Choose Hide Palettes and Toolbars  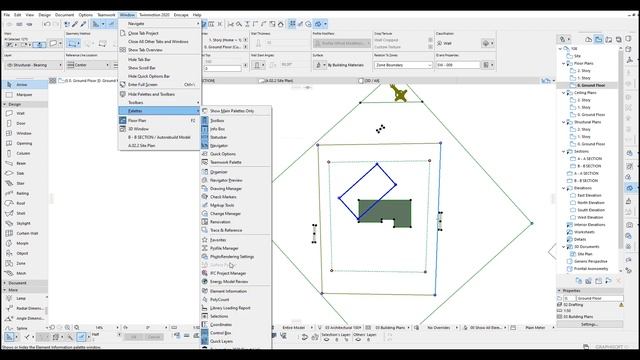tap(159, 94)
